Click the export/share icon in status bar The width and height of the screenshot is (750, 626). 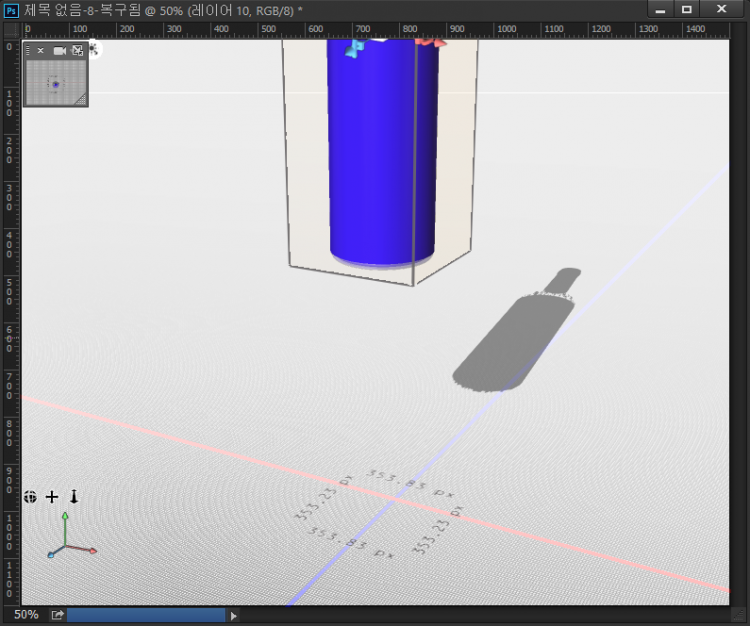[57, 615]
